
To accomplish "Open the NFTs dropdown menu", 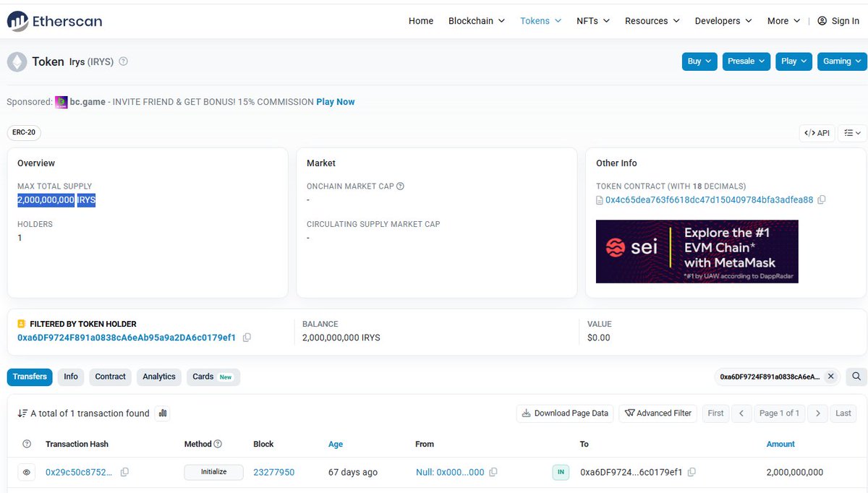I will point(593,21).
